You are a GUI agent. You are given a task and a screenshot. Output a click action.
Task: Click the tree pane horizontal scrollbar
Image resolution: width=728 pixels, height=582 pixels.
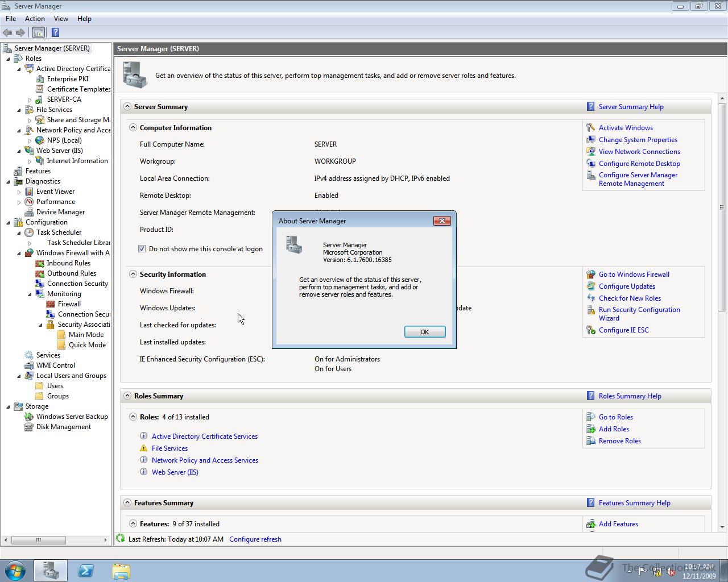coord(38,540)
